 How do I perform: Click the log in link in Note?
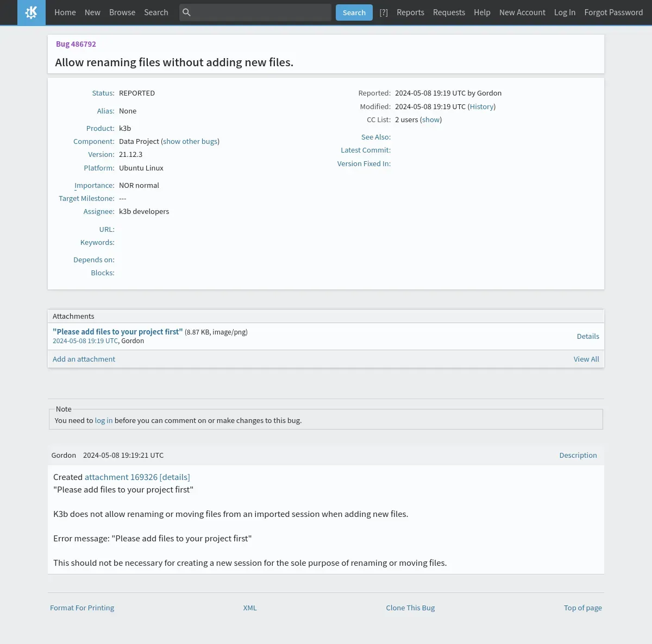click(104, 420)
